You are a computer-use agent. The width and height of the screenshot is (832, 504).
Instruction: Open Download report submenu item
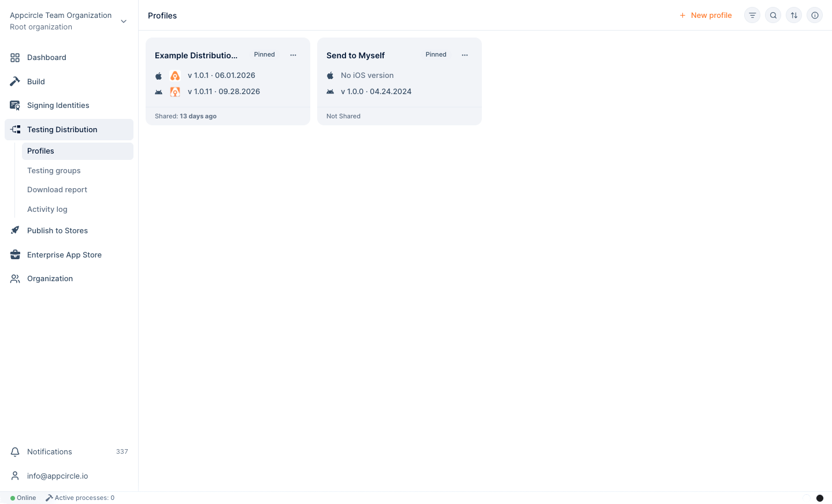77,189
